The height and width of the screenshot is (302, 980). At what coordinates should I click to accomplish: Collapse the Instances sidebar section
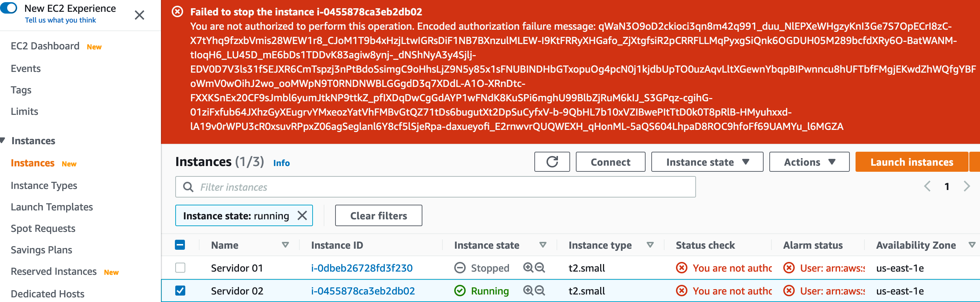pyautogui.click(x=3, y=141)
